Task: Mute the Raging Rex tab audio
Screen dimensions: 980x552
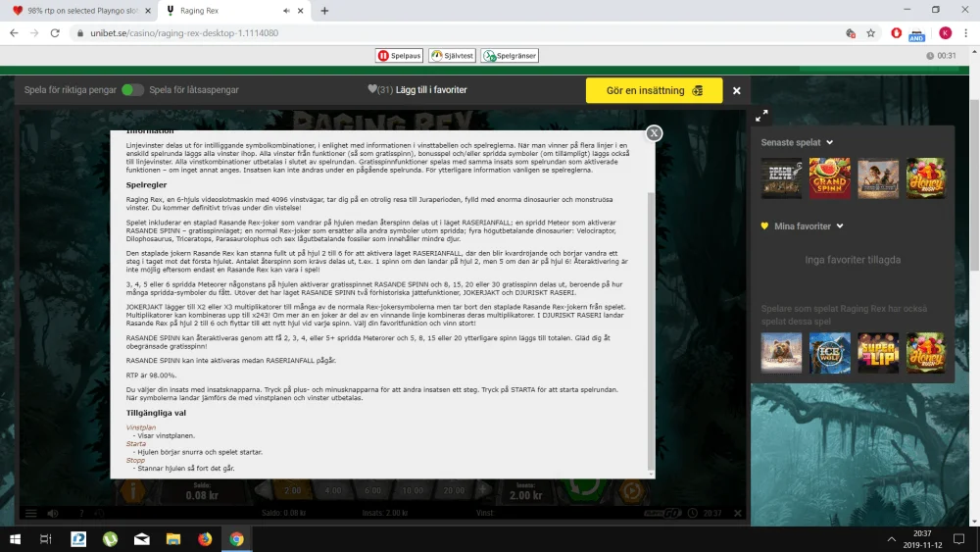Action: pos(286,11)
